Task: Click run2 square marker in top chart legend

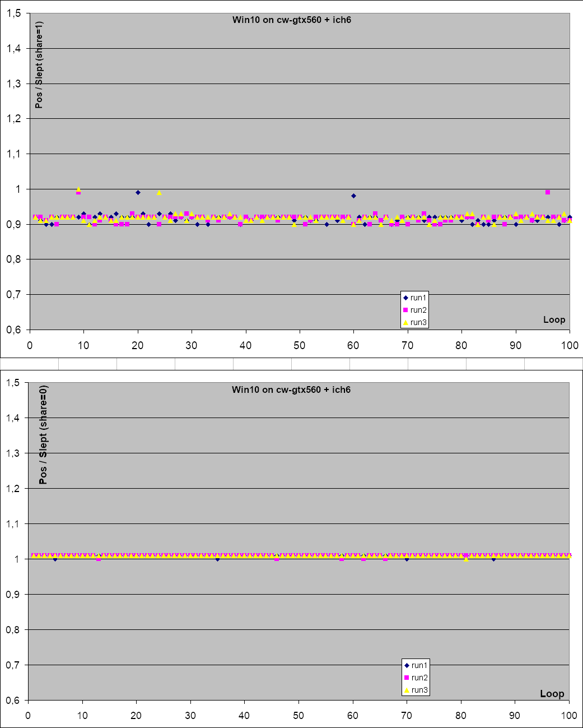Action: click(x=406, y=310)
